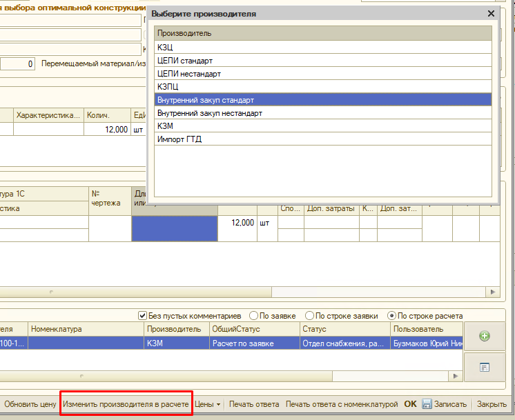Click the floppy disk Записать icon

(427, 404)
